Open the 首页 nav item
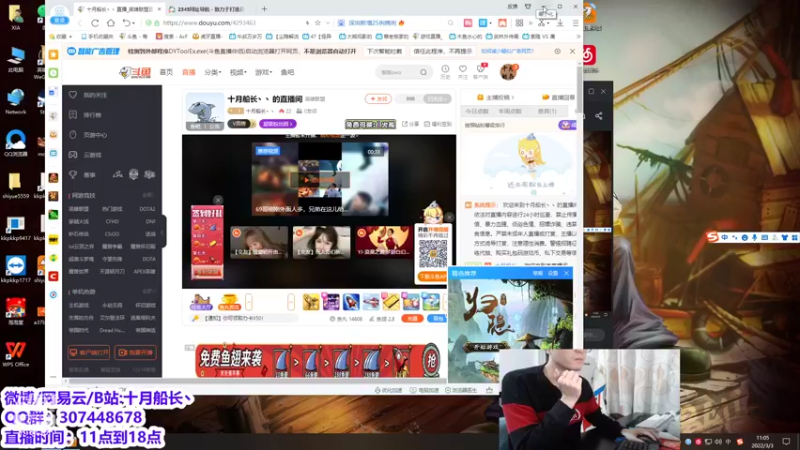The width and height of the screenshot is (800, 450). tap(166, 72)
